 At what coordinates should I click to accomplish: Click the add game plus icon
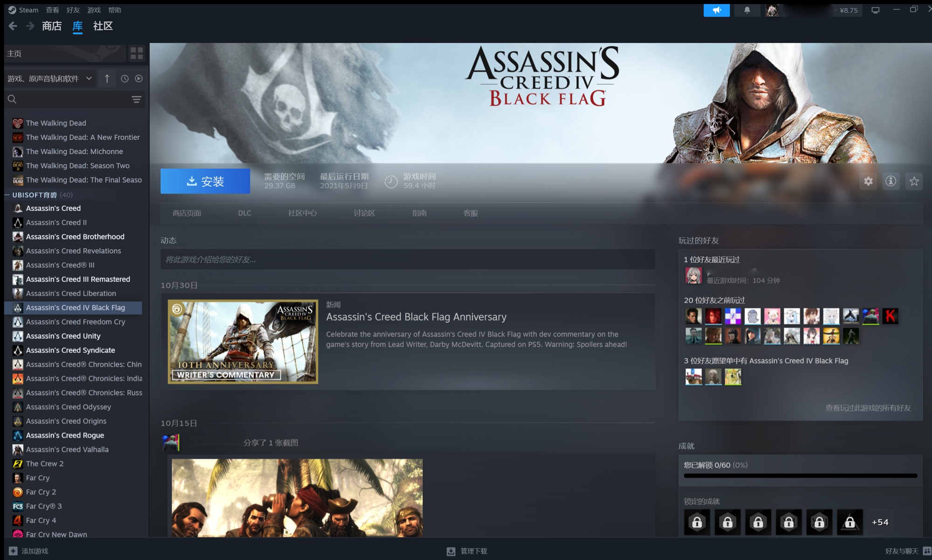tap(13, 551)
